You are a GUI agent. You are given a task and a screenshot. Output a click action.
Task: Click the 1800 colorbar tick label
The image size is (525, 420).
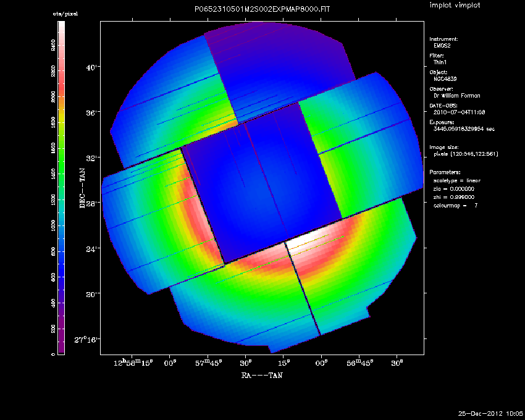pos(53,122)
